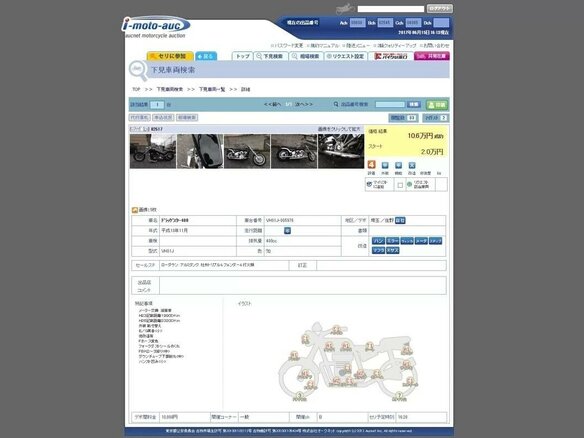Go to next item with 次へ>>

[x=304, y=105]
